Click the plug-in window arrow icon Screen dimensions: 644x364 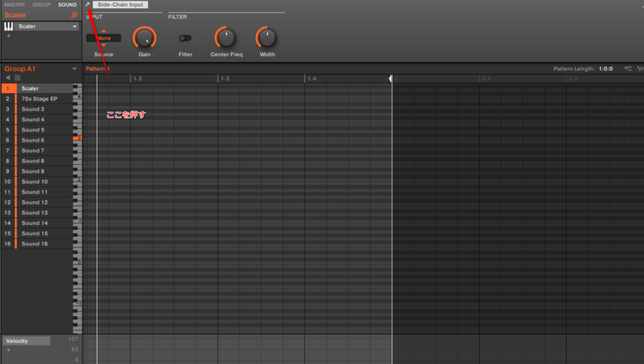[87, 5]
